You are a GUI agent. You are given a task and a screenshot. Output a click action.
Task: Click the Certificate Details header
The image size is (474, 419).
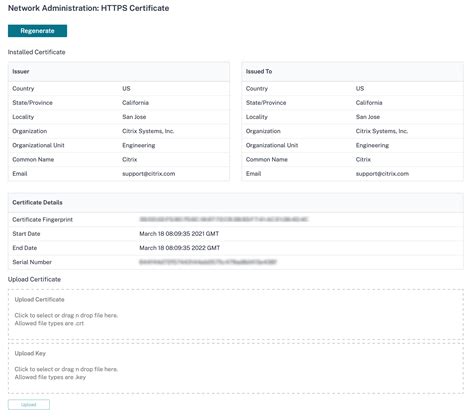click(x=236, y=203)
